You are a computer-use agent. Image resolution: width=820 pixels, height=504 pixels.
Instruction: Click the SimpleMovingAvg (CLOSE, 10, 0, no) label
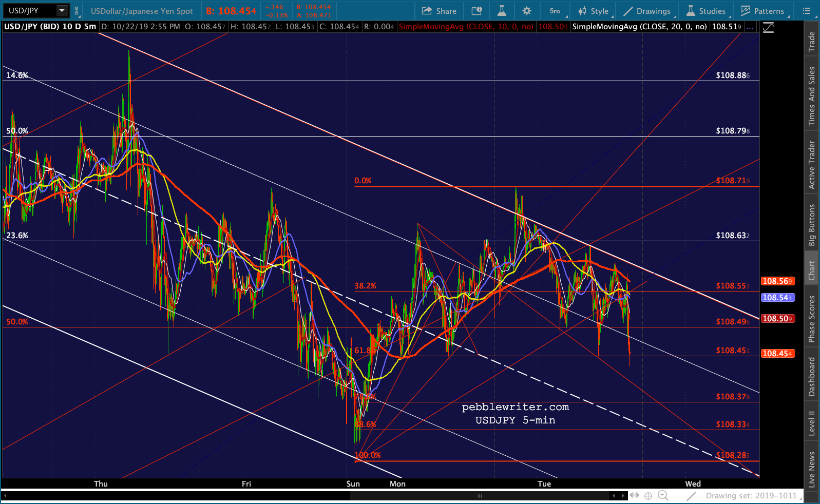(466, 27)
